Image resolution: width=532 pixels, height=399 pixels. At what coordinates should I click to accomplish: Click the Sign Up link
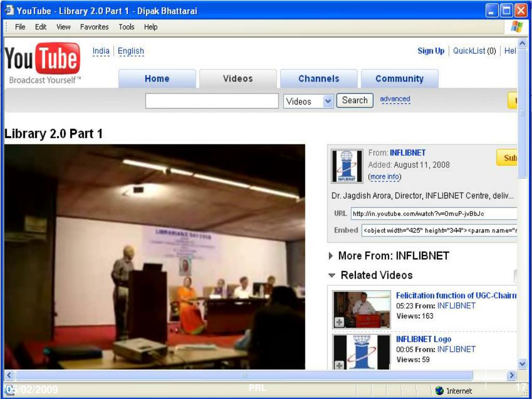pyautogui.click(x=431, y=51)
